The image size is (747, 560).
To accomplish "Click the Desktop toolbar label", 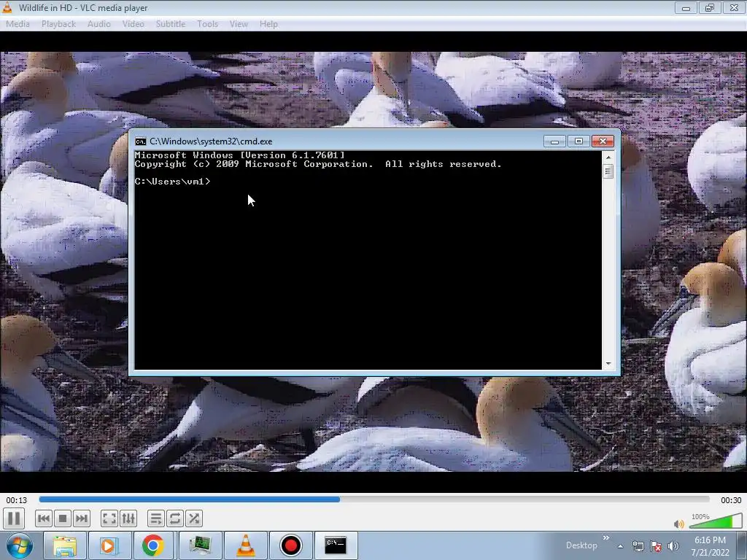I will point(581,545).
